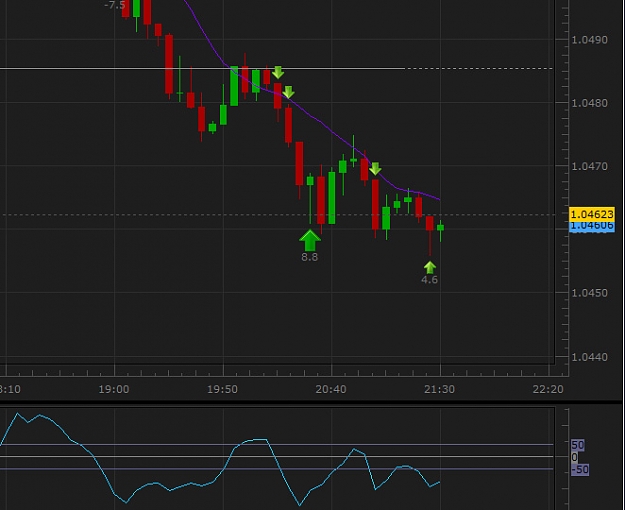Click the 4.6 value under the small arrow
The height and width of the screenshot is (510, 625).
429,280
